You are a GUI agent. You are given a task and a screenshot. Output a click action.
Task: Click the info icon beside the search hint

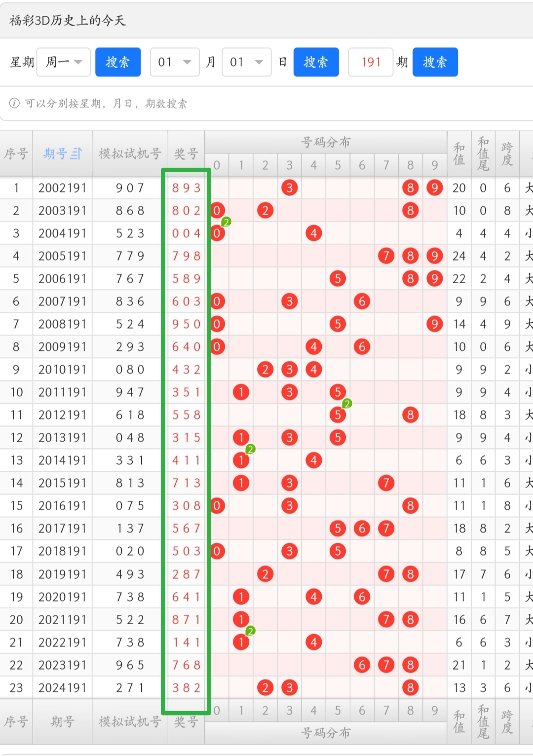14,103
